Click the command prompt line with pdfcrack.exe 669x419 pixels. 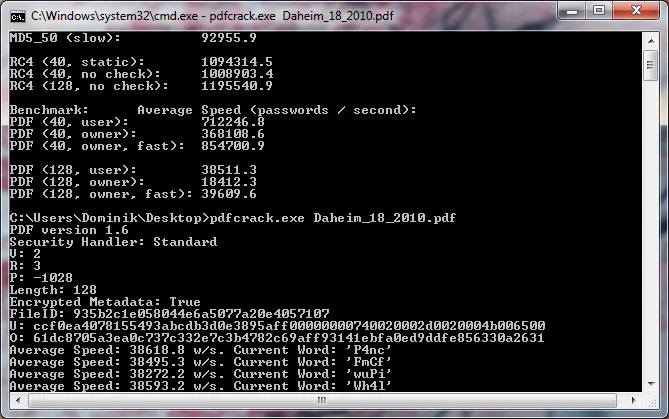point(233,218)
